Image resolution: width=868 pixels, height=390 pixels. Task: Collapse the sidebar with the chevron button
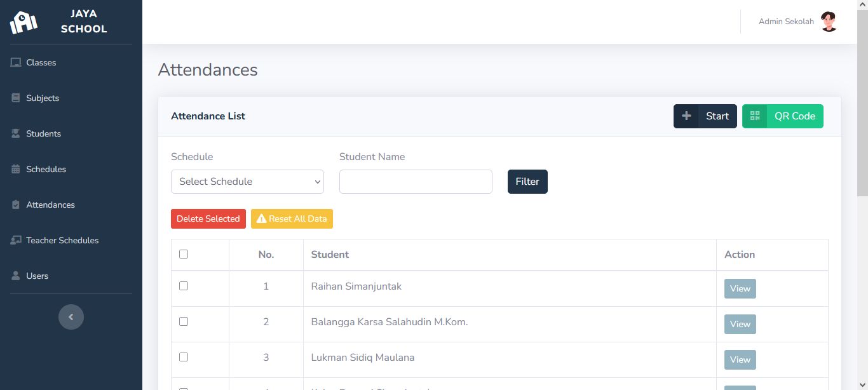pyautogui.click(x=71, y=317)
